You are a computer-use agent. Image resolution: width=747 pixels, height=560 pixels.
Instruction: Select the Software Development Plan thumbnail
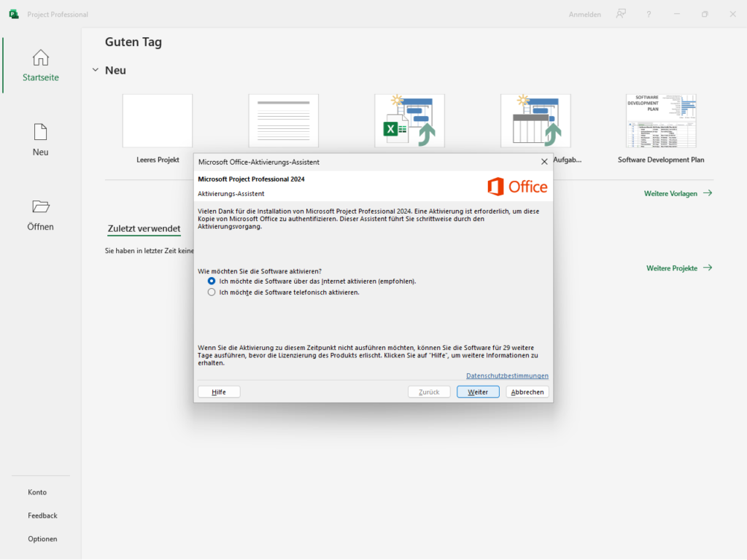(x=661, y=120)
